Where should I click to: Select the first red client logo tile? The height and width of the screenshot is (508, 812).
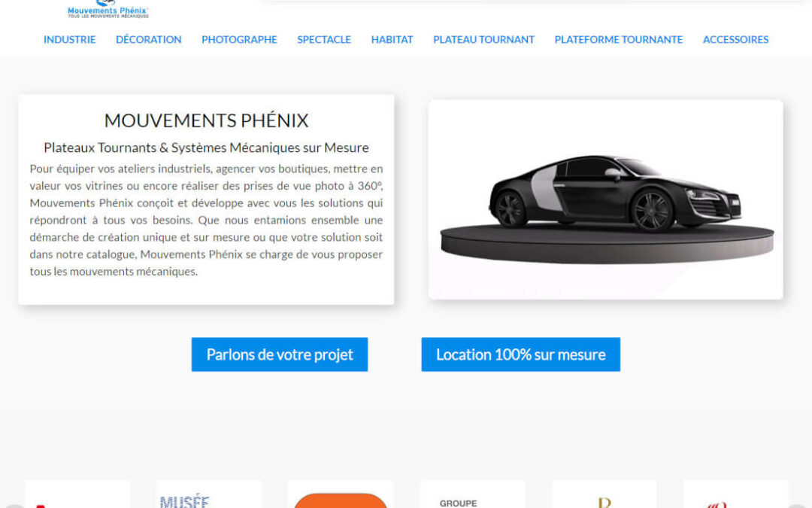[77, 494]
